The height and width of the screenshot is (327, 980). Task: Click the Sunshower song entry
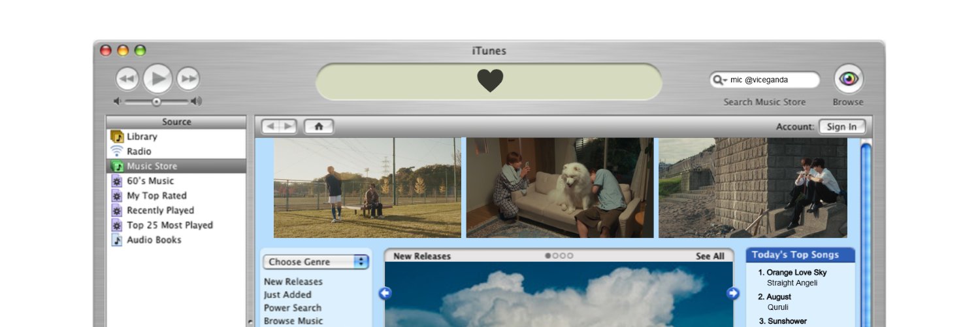tap(787, 321)
